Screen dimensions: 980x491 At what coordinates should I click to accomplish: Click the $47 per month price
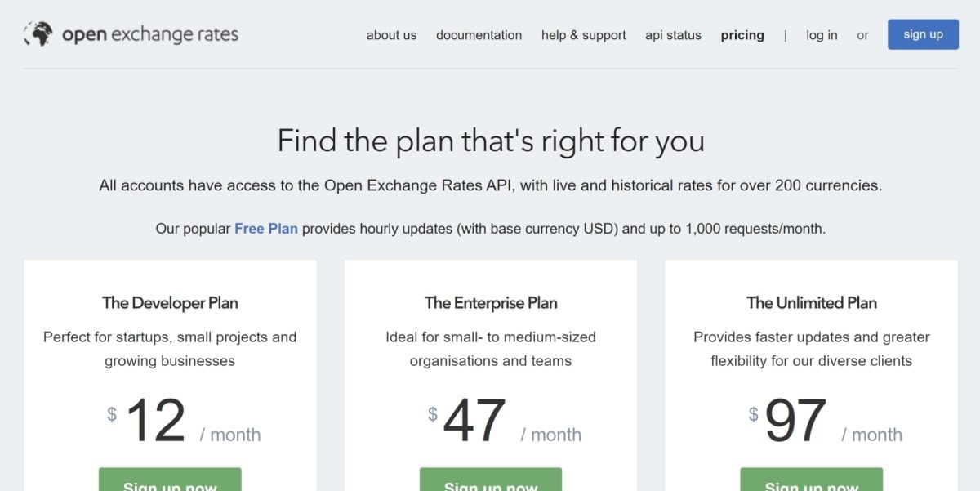pyautogui.click(x=475, y=422)
